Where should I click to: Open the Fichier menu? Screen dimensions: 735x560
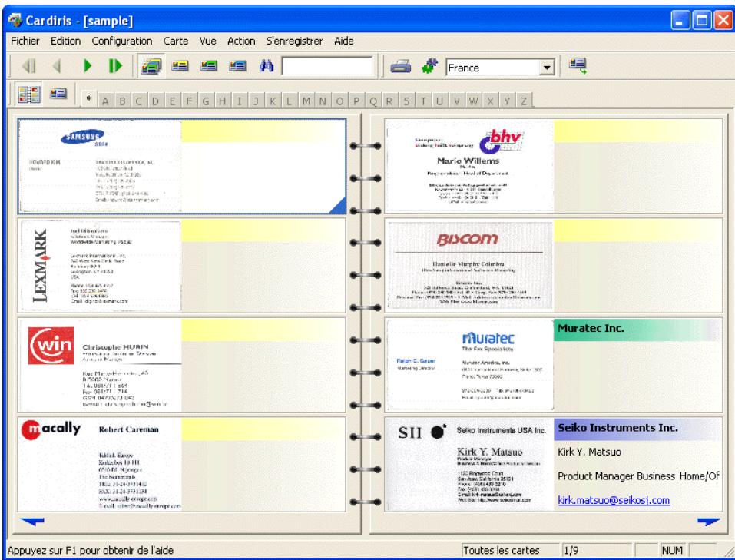point(25,41)
